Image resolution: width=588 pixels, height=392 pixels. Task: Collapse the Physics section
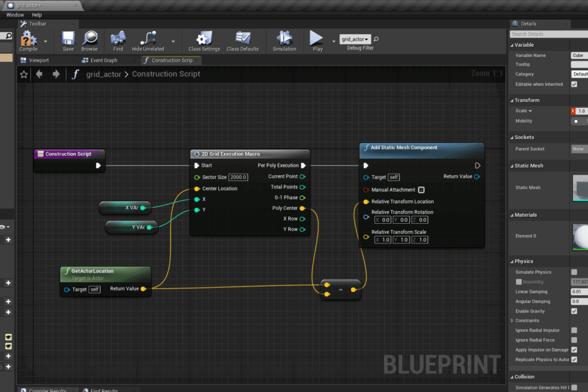512,262
